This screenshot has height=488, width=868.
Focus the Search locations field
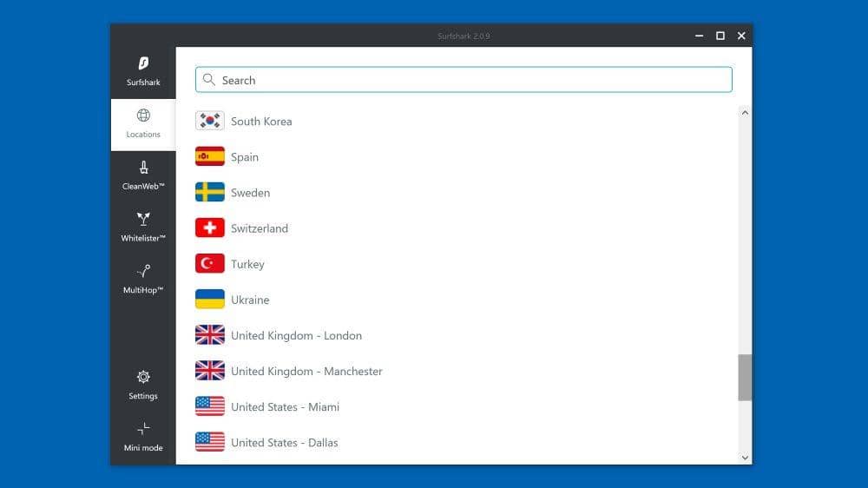(x=464, y=80)
